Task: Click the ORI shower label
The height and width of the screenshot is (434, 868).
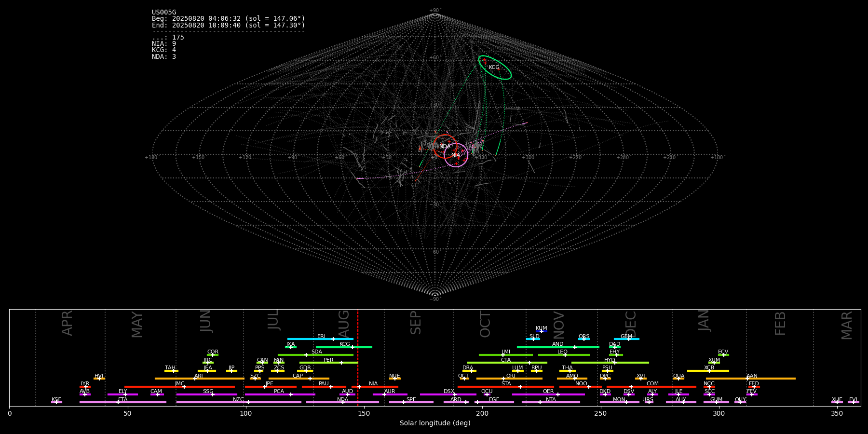Action: [x=511, y=376]
